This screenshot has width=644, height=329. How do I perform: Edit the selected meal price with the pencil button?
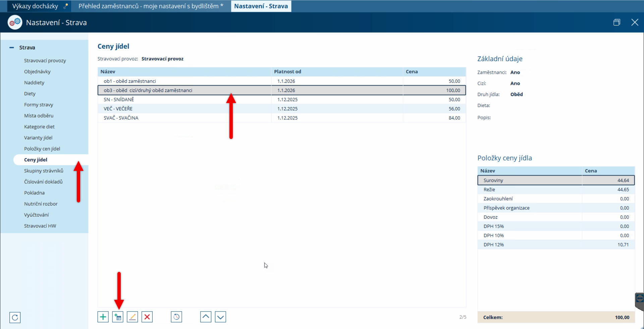(132, 317)
